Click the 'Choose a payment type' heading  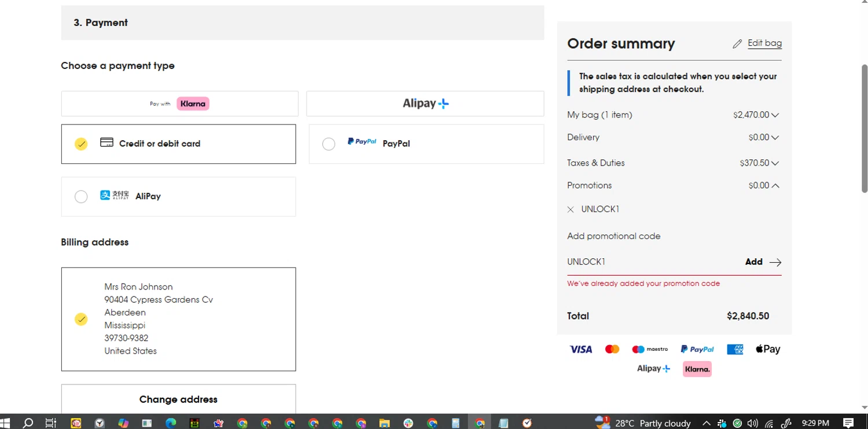[117, 66]
